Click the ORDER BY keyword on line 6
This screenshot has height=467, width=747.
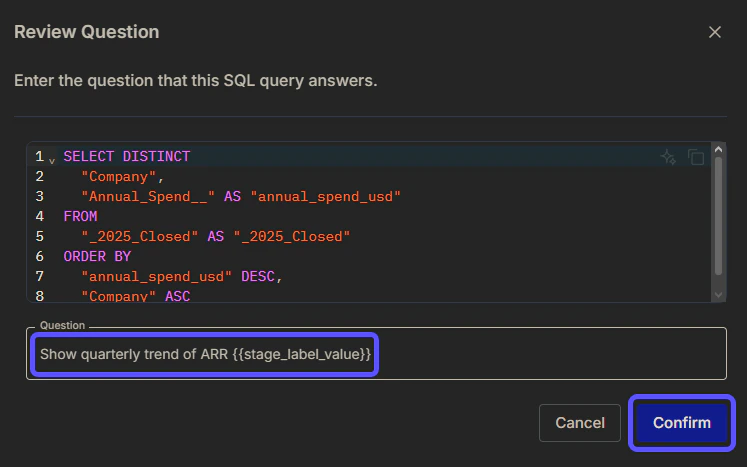click(x=97, y=256)
